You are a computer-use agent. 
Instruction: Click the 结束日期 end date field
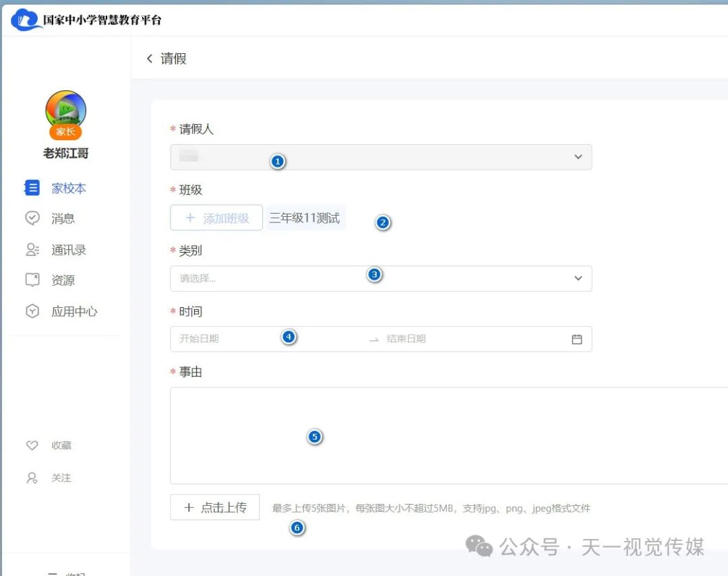tap(418, 339)
